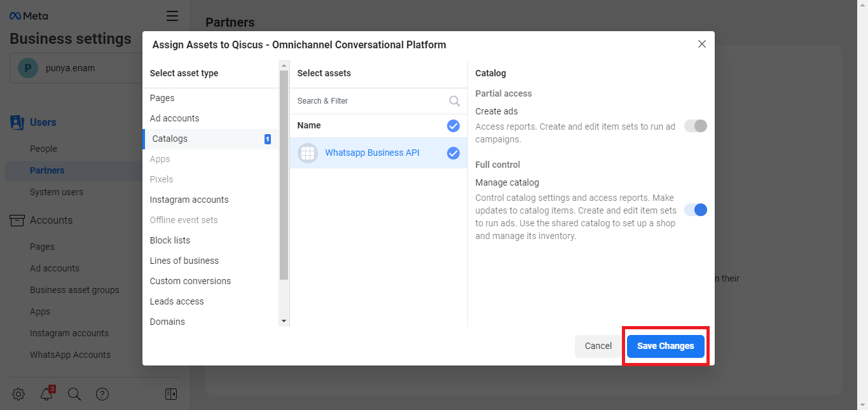The image size is (868, 410).
Task: Select Custom conversions asset type
Action: [210, 281]
